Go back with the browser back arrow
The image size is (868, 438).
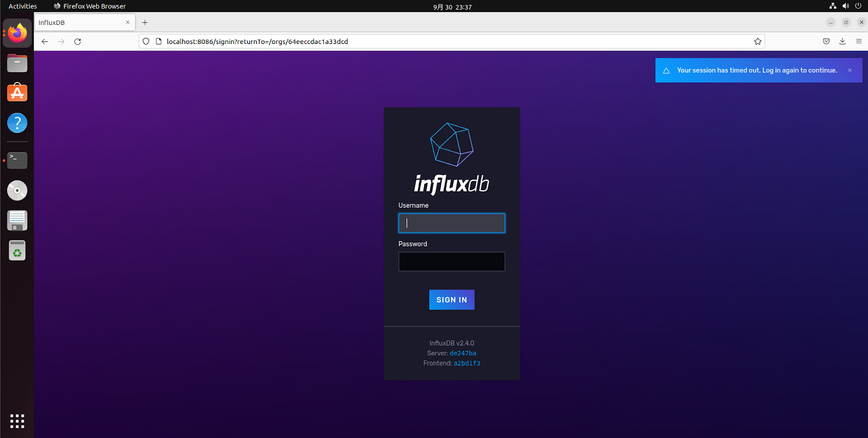(44, 42)
